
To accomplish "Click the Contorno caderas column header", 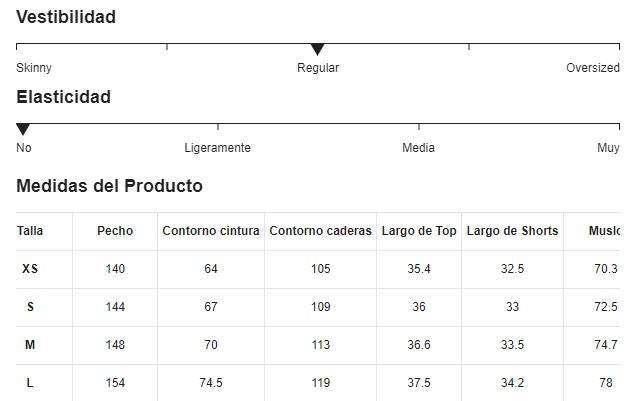I will 320,231.
